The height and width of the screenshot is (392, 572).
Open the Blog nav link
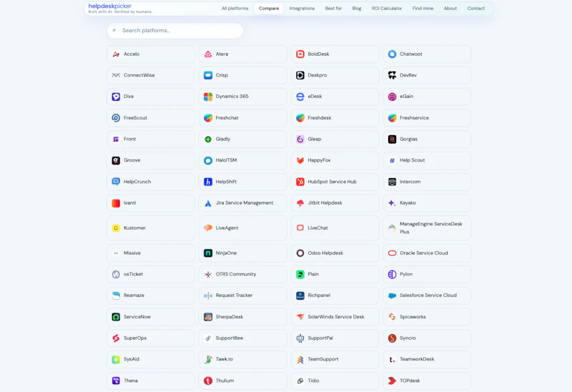[x=357, y=9]
